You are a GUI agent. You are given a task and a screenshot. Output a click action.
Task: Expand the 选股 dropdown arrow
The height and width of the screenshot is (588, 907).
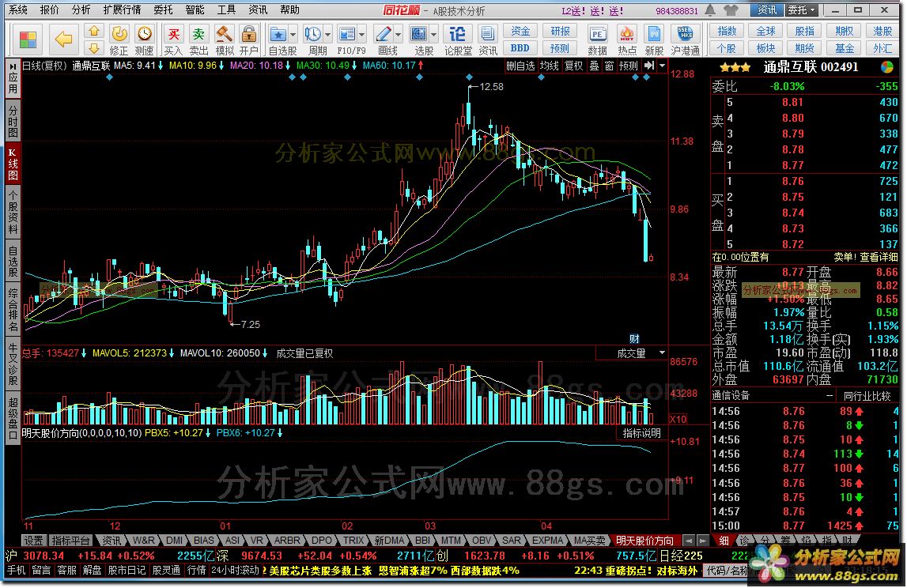(x=433, y=35)
